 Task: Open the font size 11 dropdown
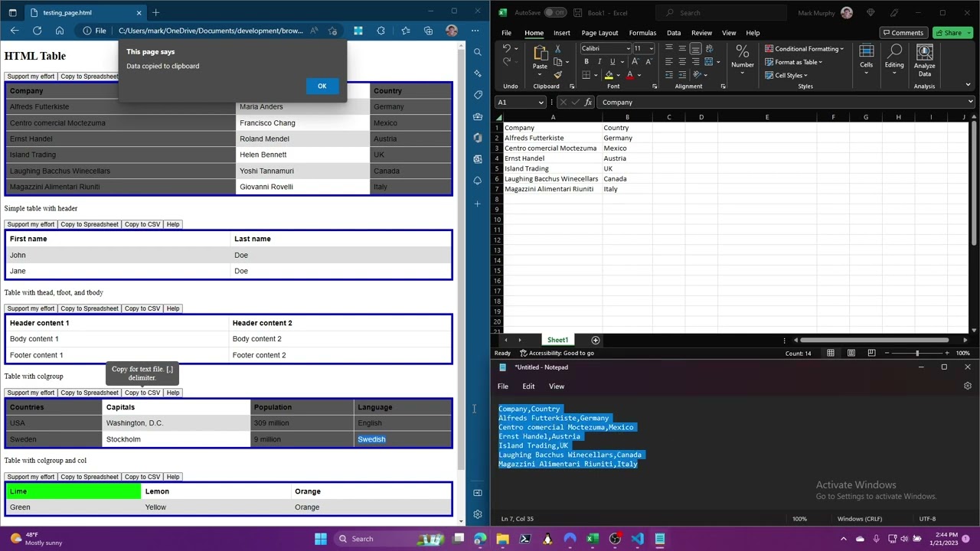(x=651, y=48)
